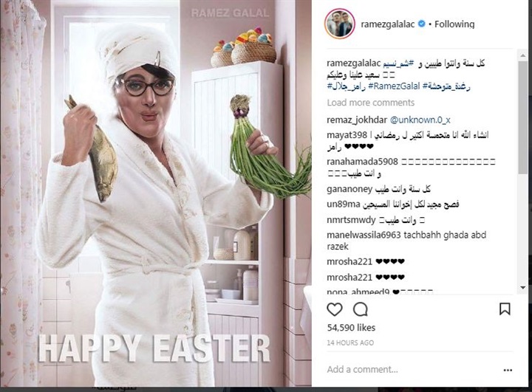
Task: Open the ramezgalalac profile picture
Action: click(x=340, y=24)
